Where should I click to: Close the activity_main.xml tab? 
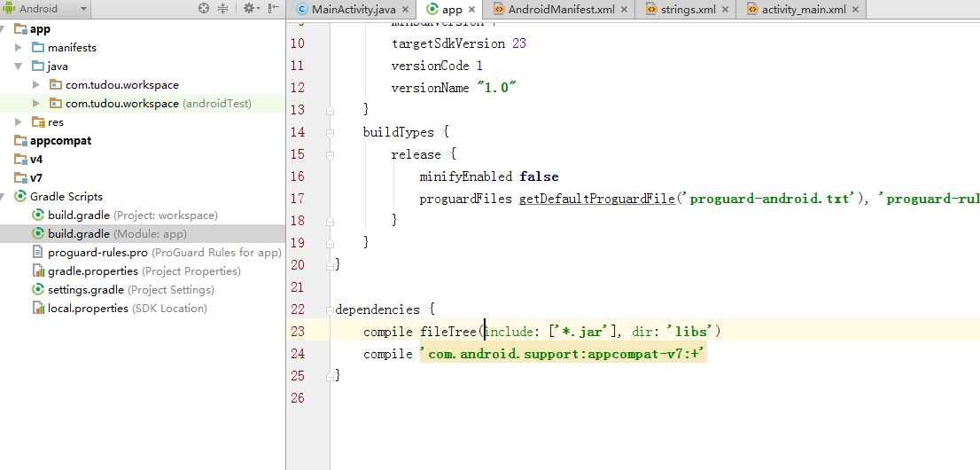point(856,10)
